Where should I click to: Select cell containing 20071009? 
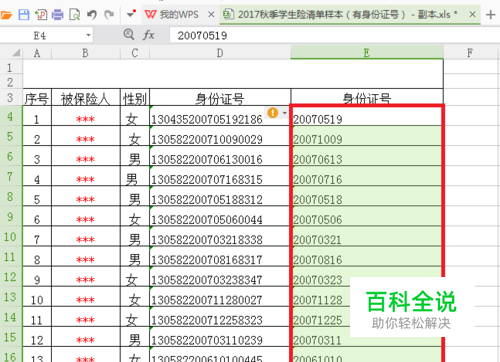coord(367,137)
